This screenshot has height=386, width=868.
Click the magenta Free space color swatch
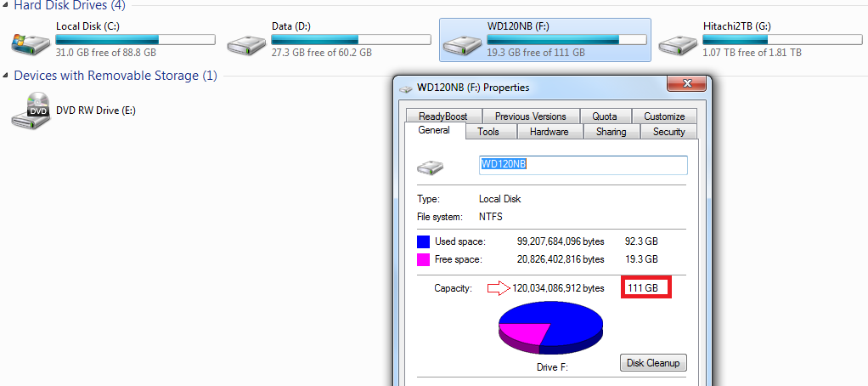(x=424, y=259)
